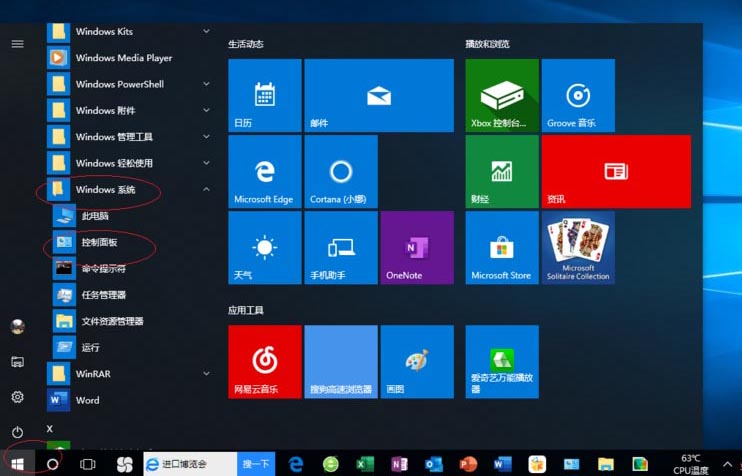
Task: Open Windows Media Player from the app list
Action: (129, 58)
